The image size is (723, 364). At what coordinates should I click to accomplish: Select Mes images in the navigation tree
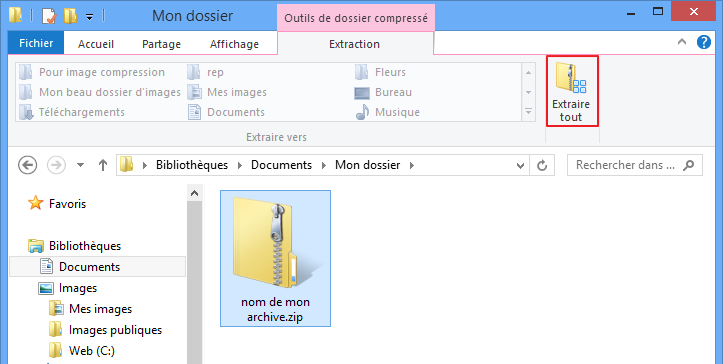[x=91, y=309]
